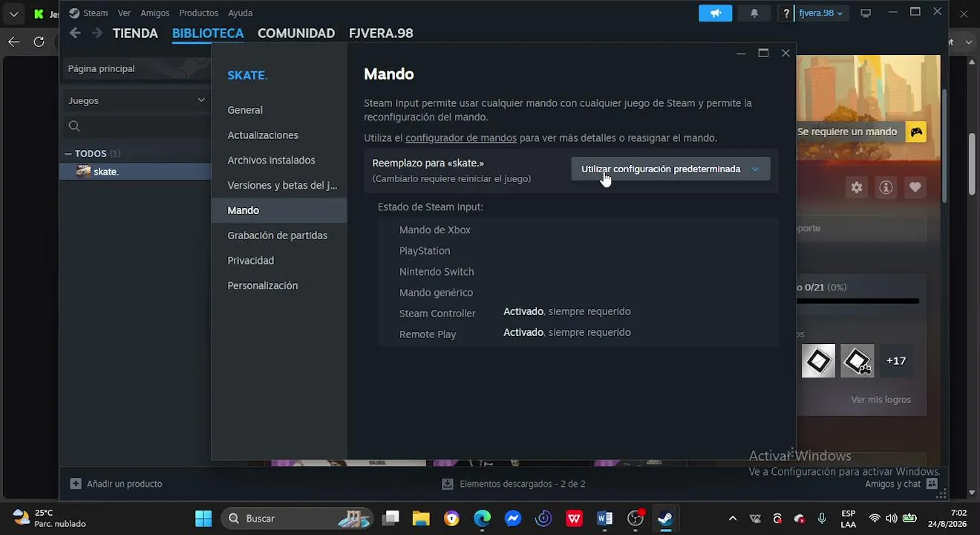This screenshot has width=980, height=535.
Task: Open the Productos menu
Action: (x=198, y=13)
